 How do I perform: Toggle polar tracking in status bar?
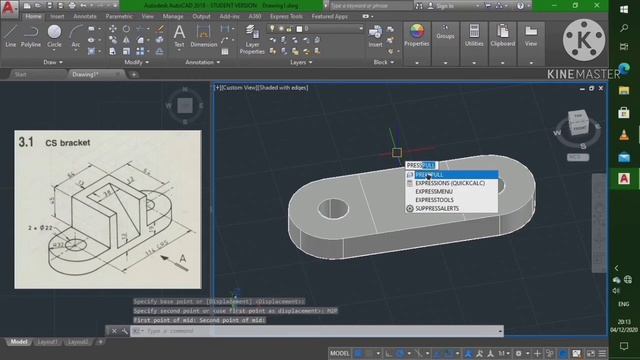(x=400, y=353)
